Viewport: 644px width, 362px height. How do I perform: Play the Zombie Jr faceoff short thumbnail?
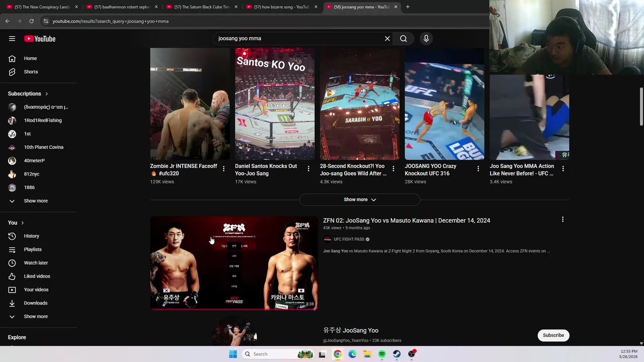tap(190, 104)
